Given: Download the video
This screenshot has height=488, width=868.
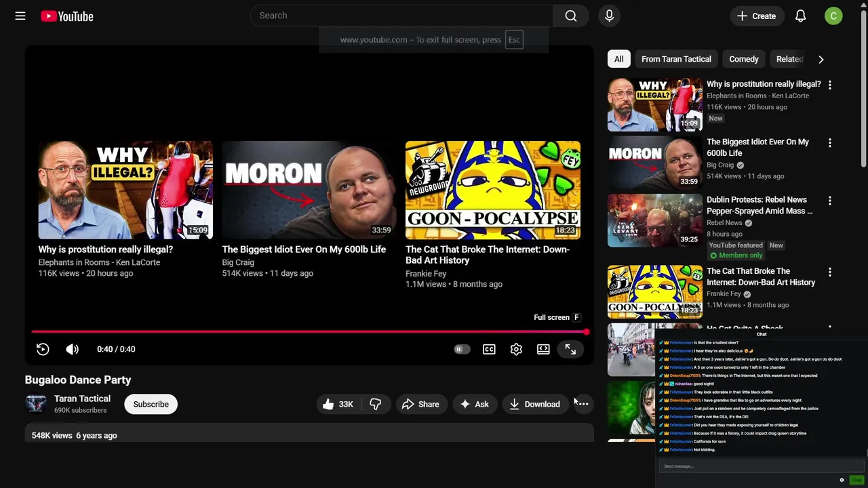Looking at the screenshot, I should [535, 404].
